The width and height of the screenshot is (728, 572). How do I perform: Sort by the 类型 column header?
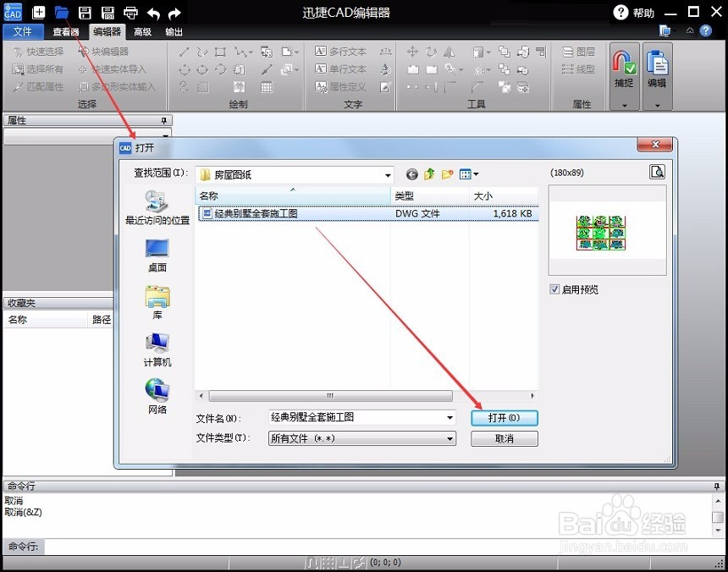click(x=430, y=195)
